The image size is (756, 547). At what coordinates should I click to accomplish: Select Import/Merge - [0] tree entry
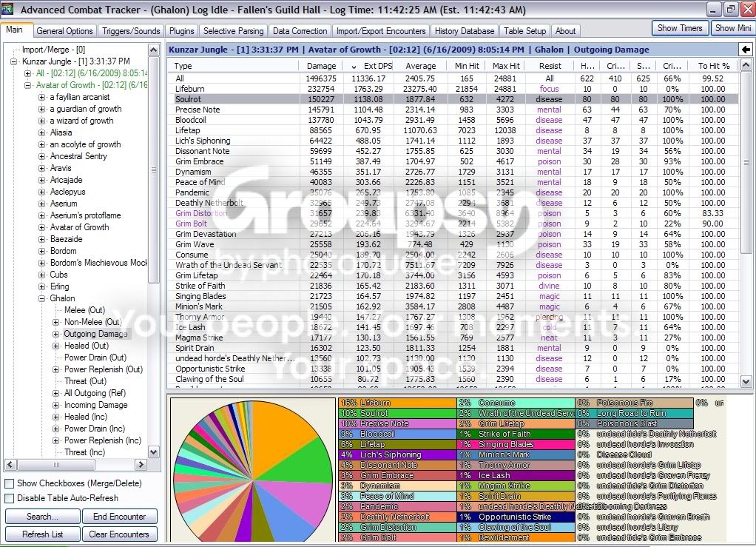click(x=53, y=50)
